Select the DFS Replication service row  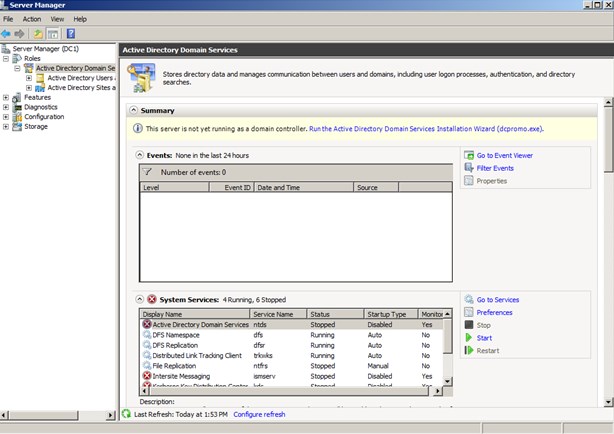[291, 345]
